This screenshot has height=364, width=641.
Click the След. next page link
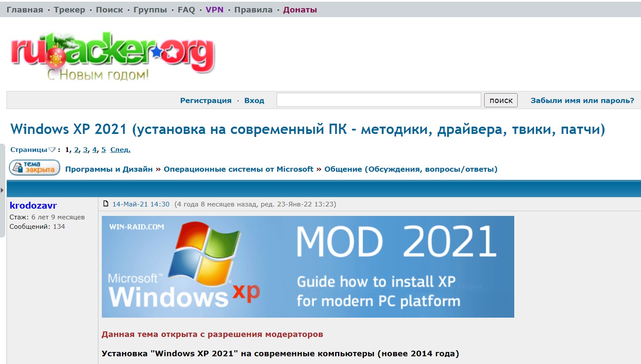(x=120, y=150)
